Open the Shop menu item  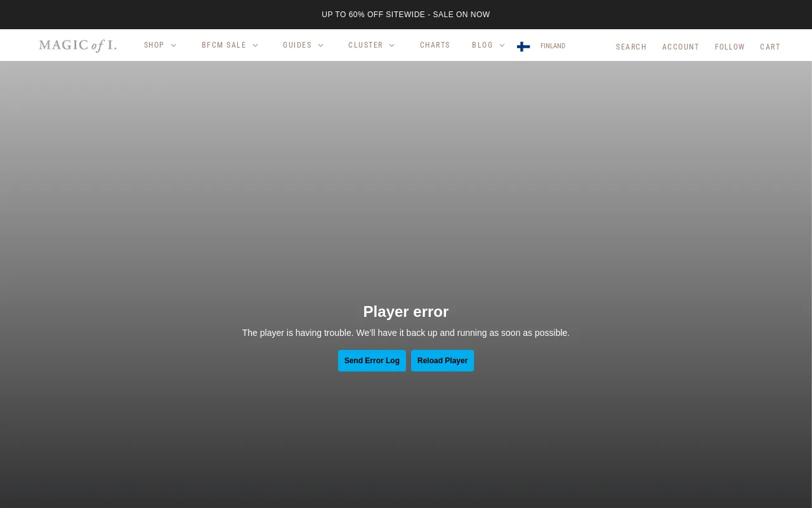(x=154, y=45)
